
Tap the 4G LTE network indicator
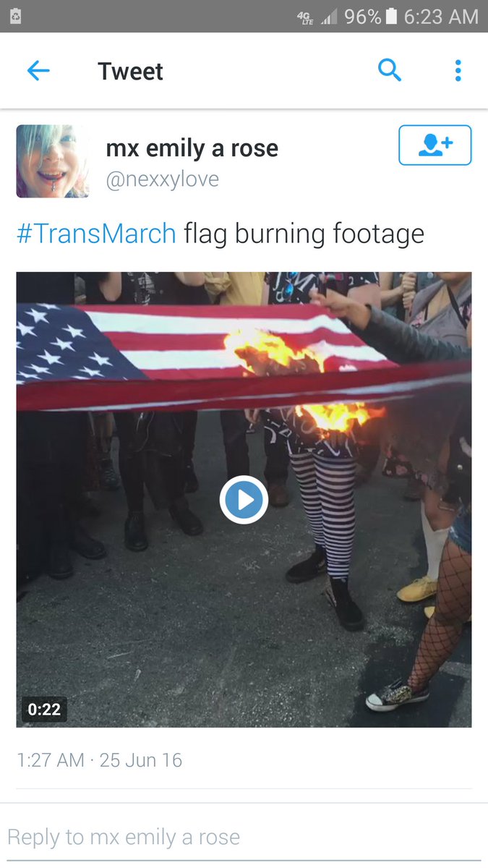[305, 17]
